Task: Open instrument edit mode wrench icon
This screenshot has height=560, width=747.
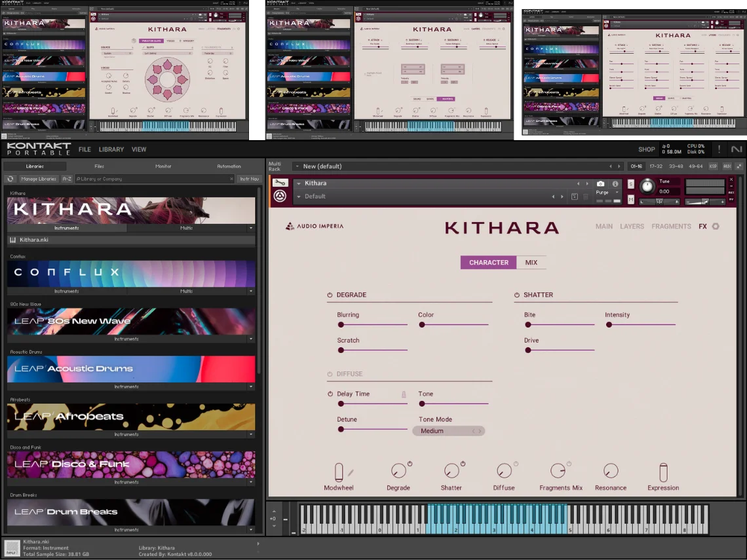Action: (x=280, y=183)
